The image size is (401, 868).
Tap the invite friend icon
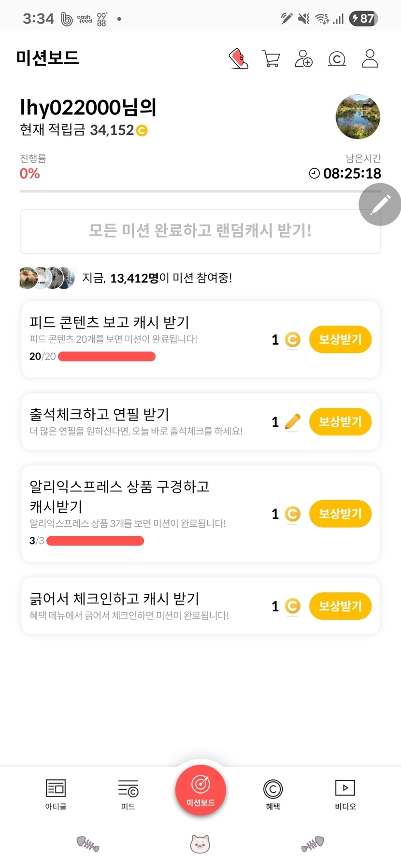303,59
